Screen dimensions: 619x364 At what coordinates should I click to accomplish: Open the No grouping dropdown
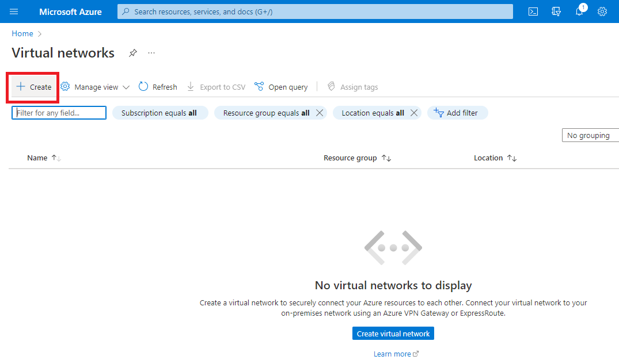click(590, 135)
